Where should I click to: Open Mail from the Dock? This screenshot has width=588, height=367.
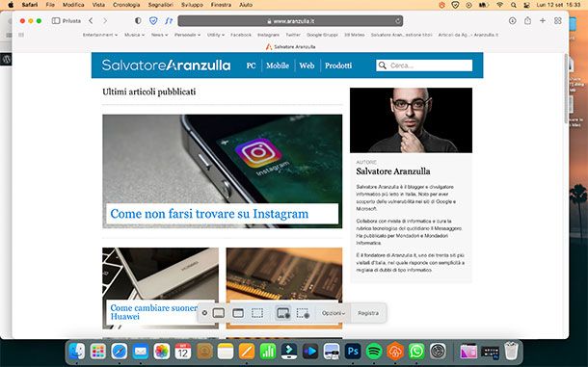coord(141,352)
